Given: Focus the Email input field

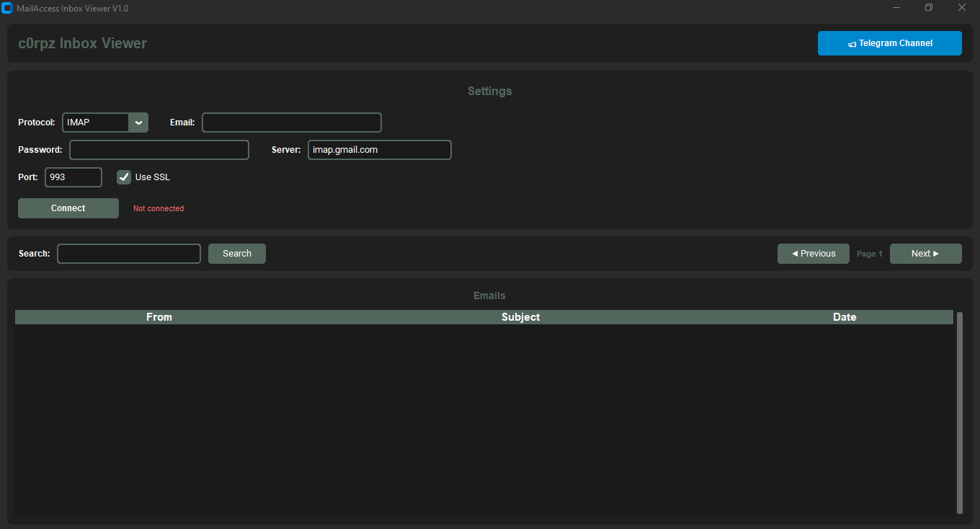Looking at the screenshot, I should tap(291, 123).
